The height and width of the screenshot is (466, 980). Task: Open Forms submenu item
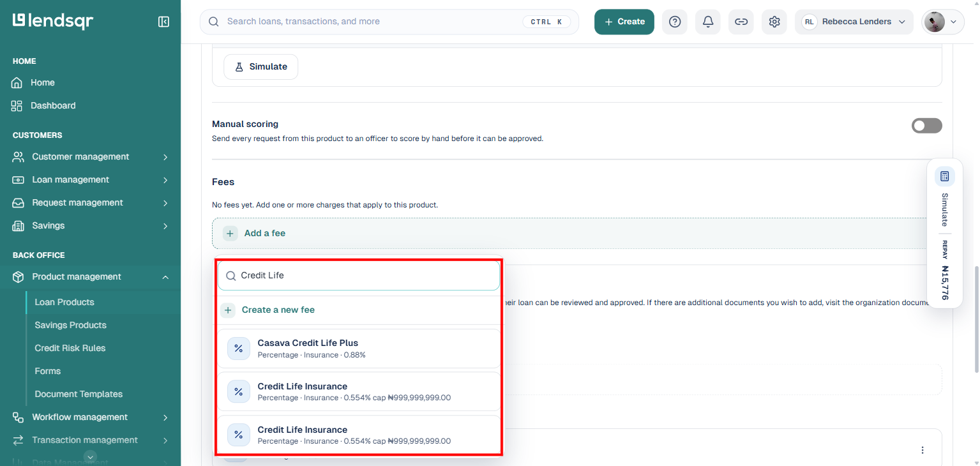tap(48, 372)
